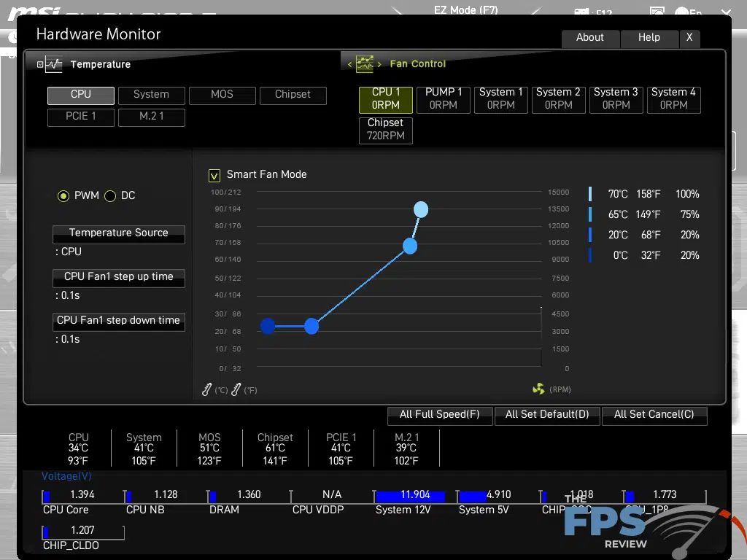Choose the PUMP 1 fan
This screenshot has width=747, height=560.
(x=444, y=99)
